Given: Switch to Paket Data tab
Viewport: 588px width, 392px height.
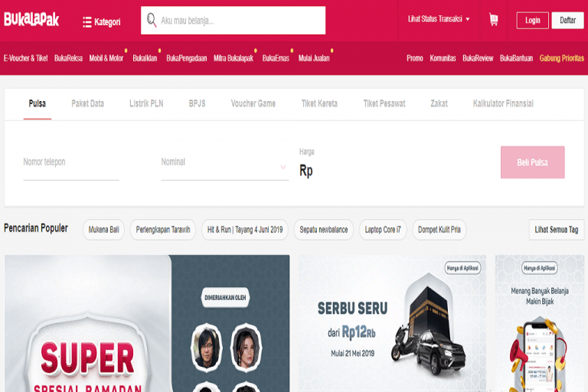Looking at the screenshot, I should pos(87,103).
